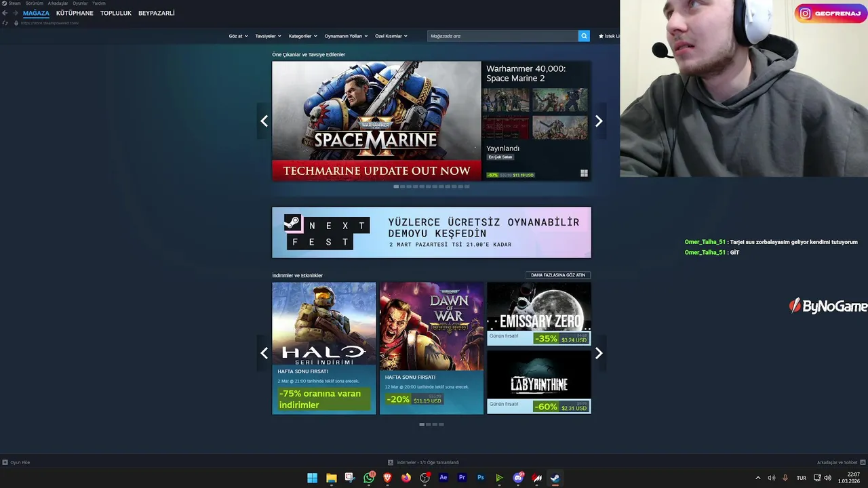Image resolution: width=868 pixels, height=488 pixels.
Task: Launch Firefox from the taskbar
Action: pos(406,478)
